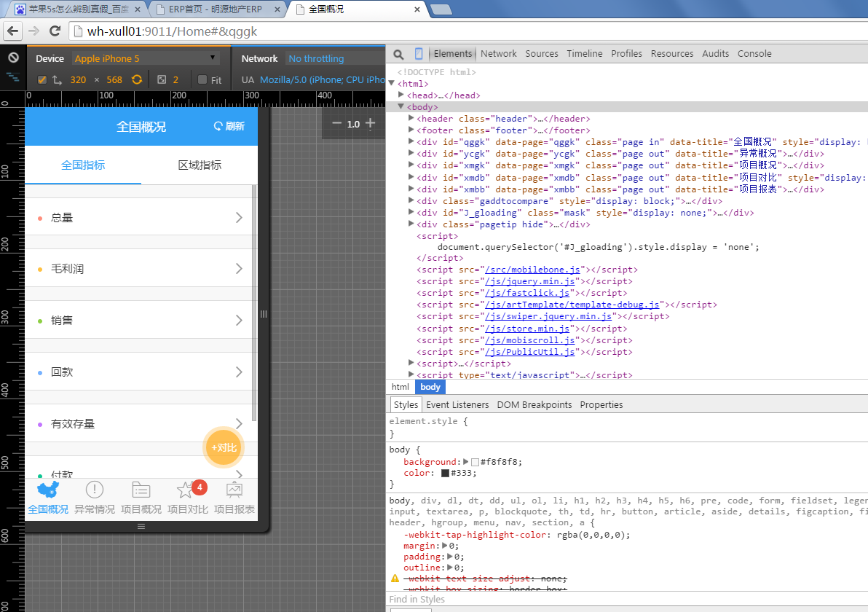Click the Find in Styles field
Image resolution: width=868 pixels, height=612 pixels.
[627, 600]
